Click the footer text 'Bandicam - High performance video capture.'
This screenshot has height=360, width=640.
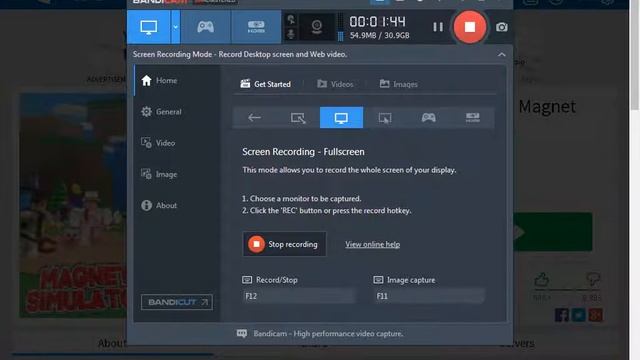[328, 333]
